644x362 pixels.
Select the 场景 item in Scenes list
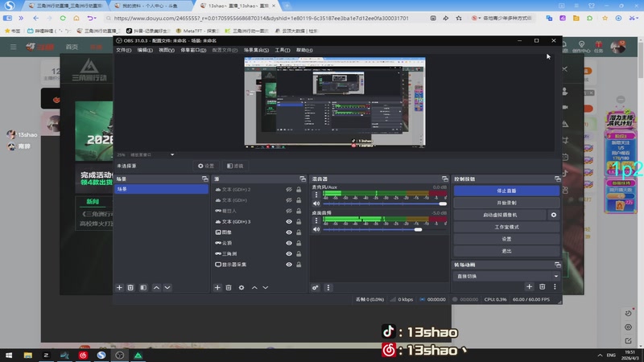tap(161, 189)
